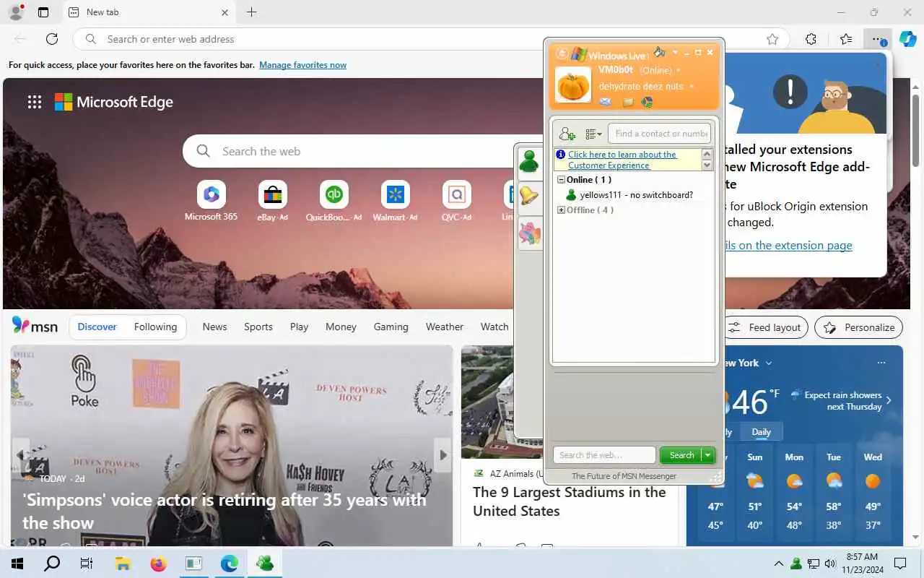This screenshot has width=924, height=578.
Task: Click the Feed layout button
Action: (x=764, y=327)
